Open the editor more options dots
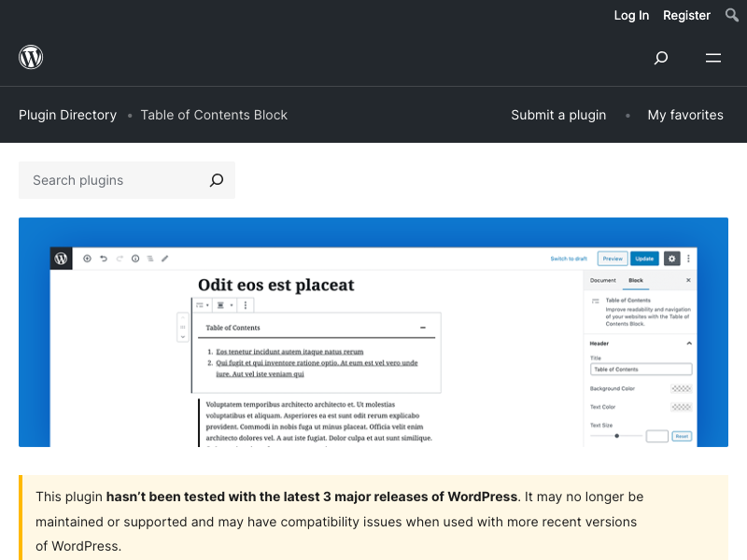 coord(688,259)
